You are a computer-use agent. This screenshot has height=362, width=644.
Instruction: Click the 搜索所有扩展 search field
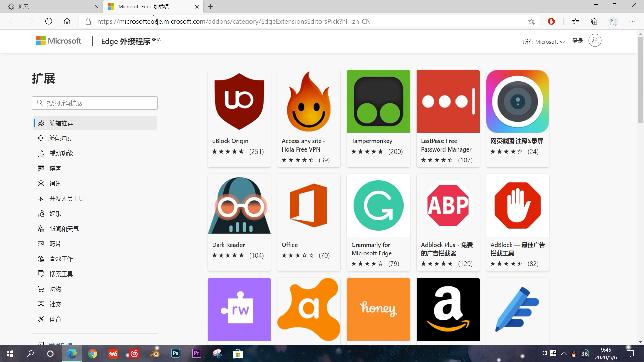(x=95, y=103)
